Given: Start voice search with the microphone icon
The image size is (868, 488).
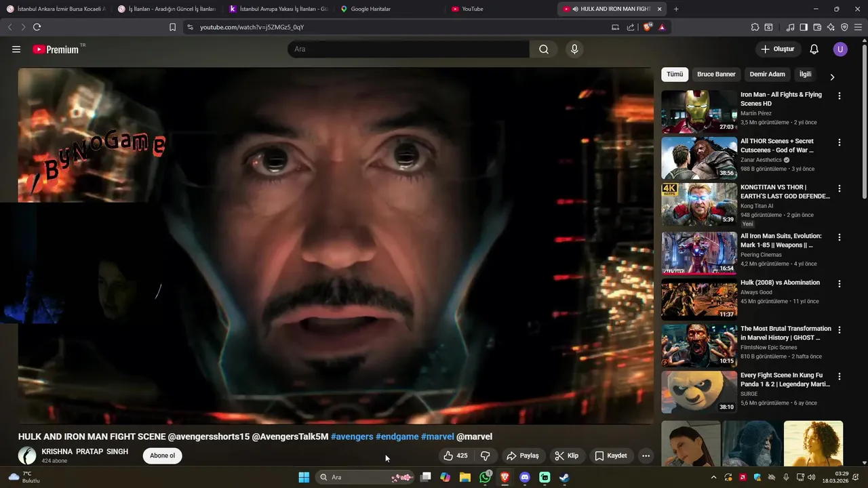Looking at the screenshot, I should 574,49.
